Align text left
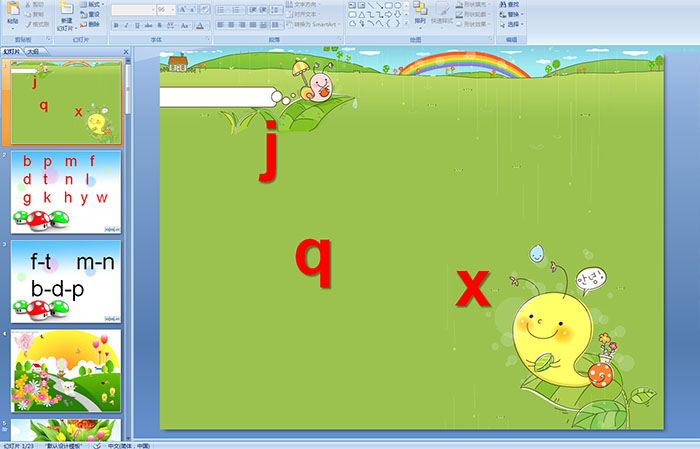 coord(221,25)
